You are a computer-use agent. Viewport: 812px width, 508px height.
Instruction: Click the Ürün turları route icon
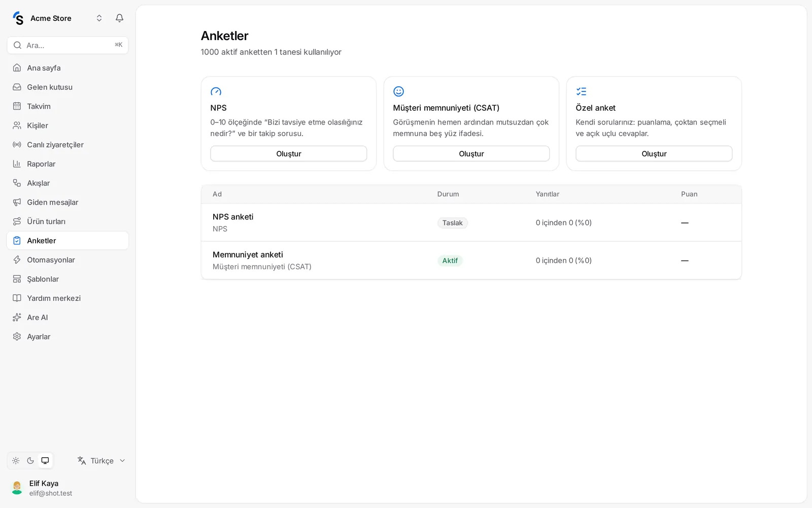click(17, 221)
